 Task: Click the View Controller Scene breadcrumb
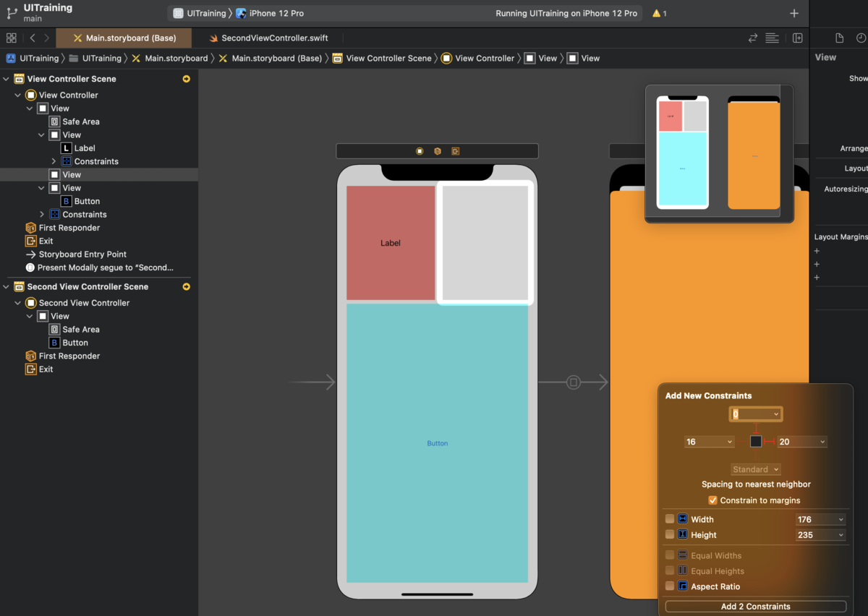tap(382, 59)
